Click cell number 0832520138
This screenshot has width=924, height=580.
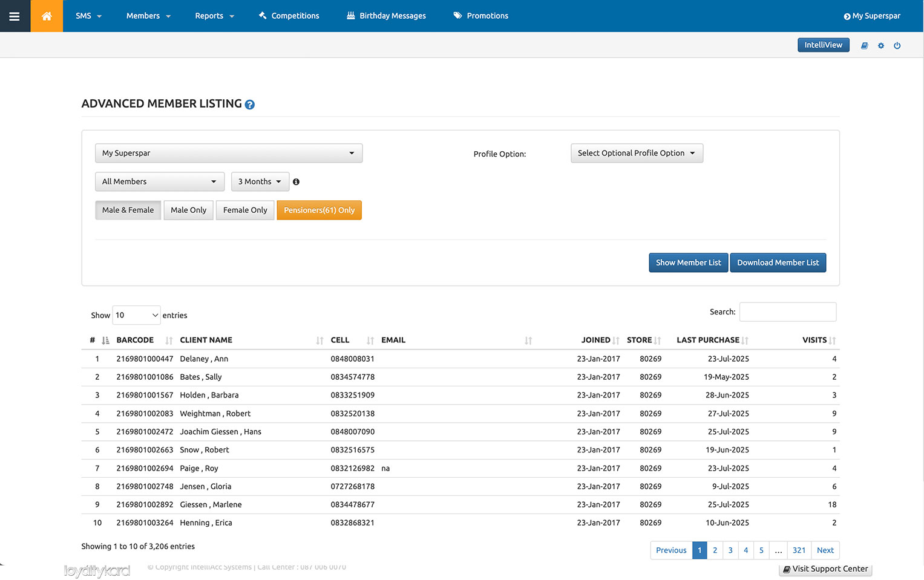353,414
